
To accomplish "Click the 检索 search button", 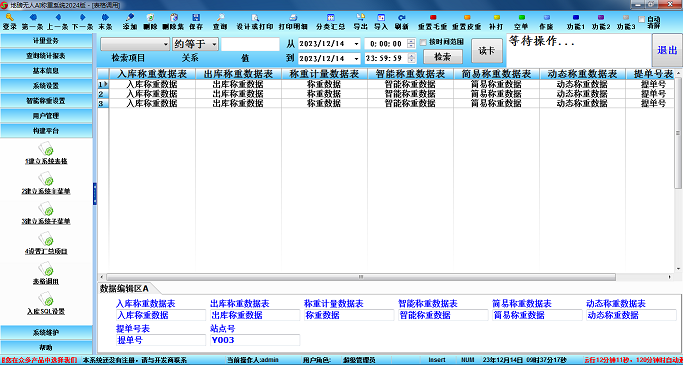I will point(443,57).
